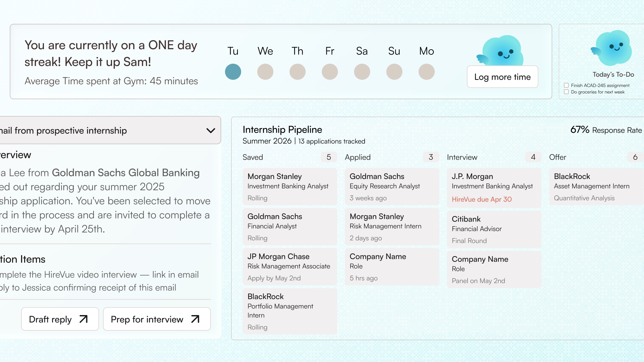
Task: Toggle the Saturday streak circle
Action: [362, 72]
